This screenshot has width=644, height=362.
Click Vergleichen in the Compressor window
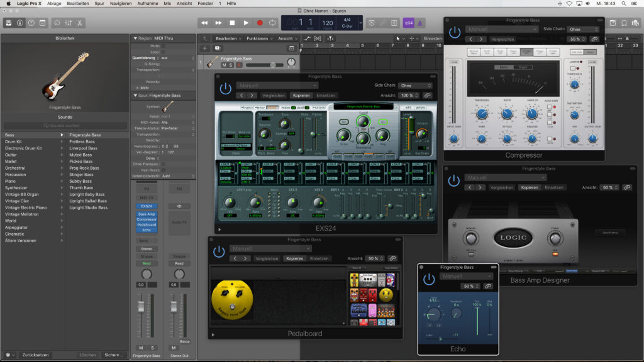pos(502,39)
